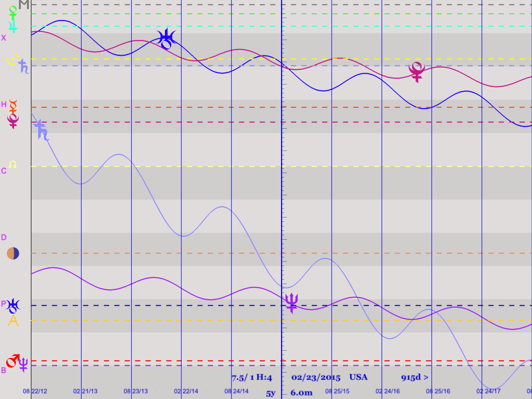The height and width of the screenshot is (399, 532).
Task: Select the 02/23/2015 date readout
Action: (316, 378)
